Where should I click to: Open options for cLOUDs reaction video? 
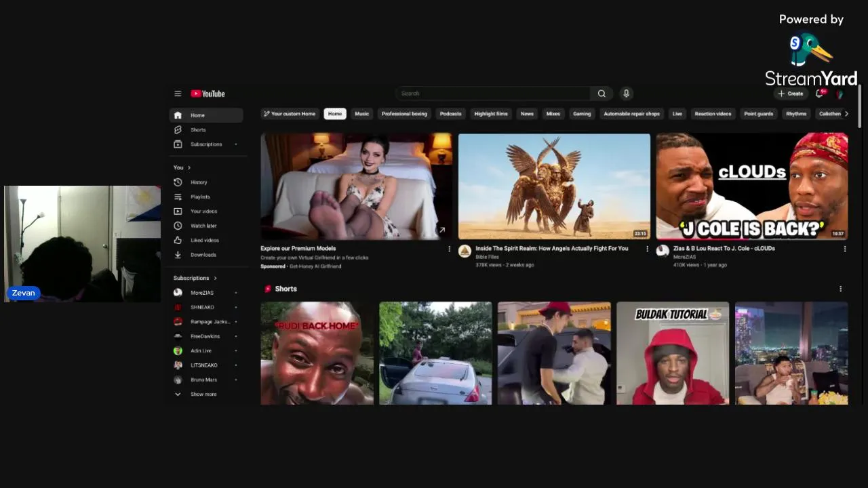point(845,249)
